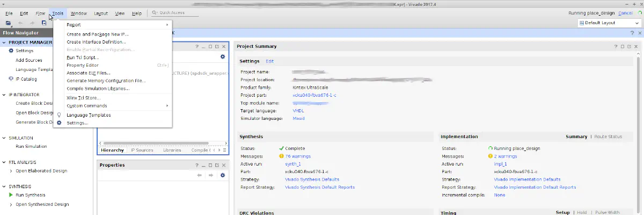The image size is (644, 215).
Task: Click Run Simulation in Flow Navigator
Action: pos(31,146)
